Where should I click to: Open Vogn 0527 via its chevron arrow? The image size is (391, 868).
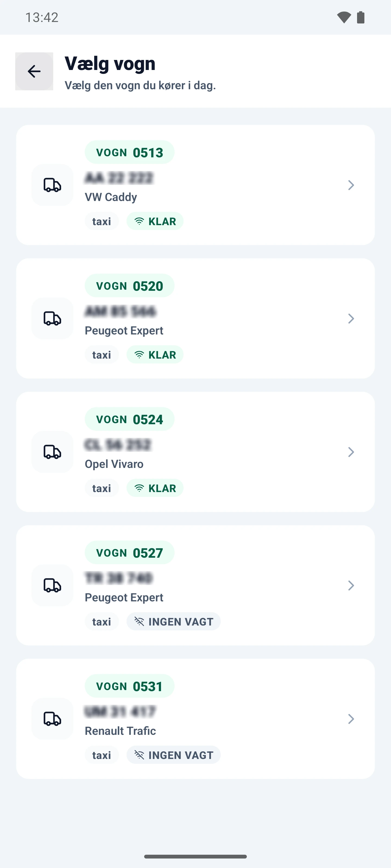pos(351,585)
